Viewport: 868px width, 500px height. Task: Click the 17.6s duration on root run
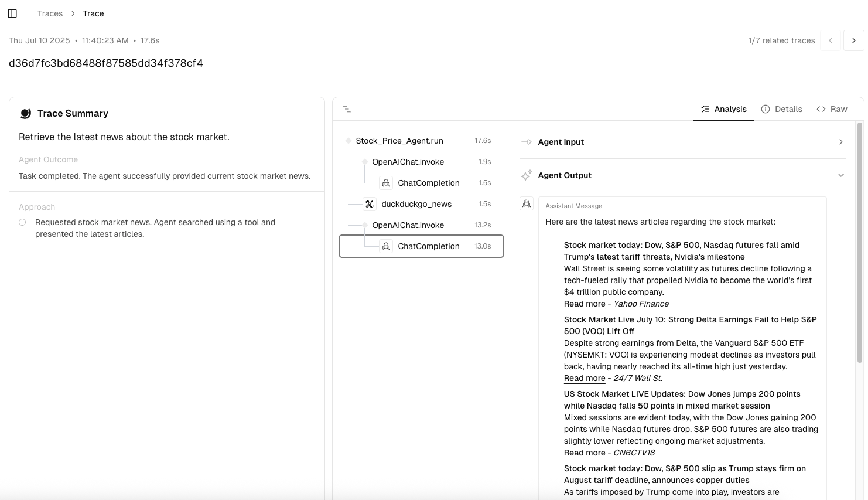[483, 141]
